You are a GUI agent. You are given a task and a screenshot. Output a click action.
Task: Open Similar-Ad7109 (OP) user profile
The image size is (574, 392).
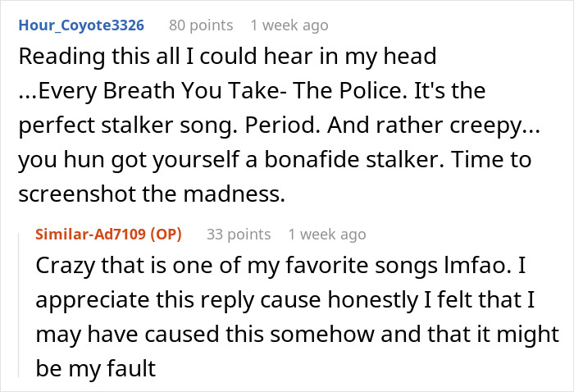[x=108, y=235]
